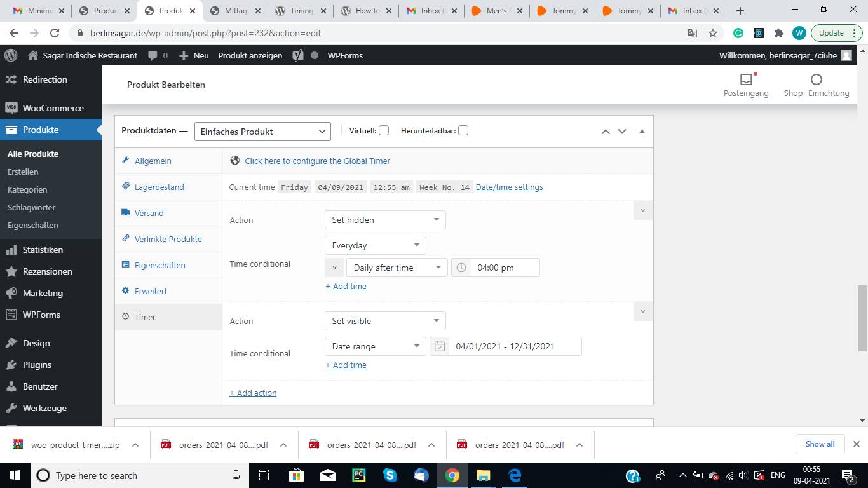The image size is (868, 488).
Task: Bookmark this page with the star icon
Action: tap(713, 33)
